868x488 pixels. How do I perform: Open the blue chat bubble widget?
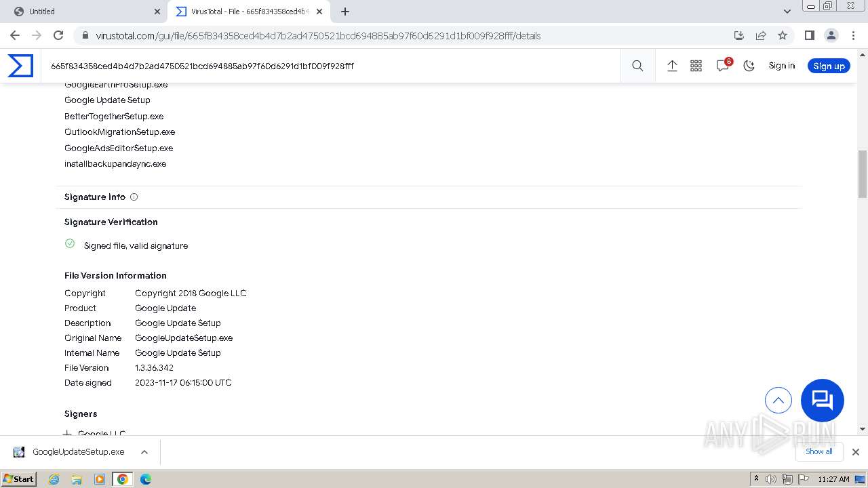pos(823,401)
